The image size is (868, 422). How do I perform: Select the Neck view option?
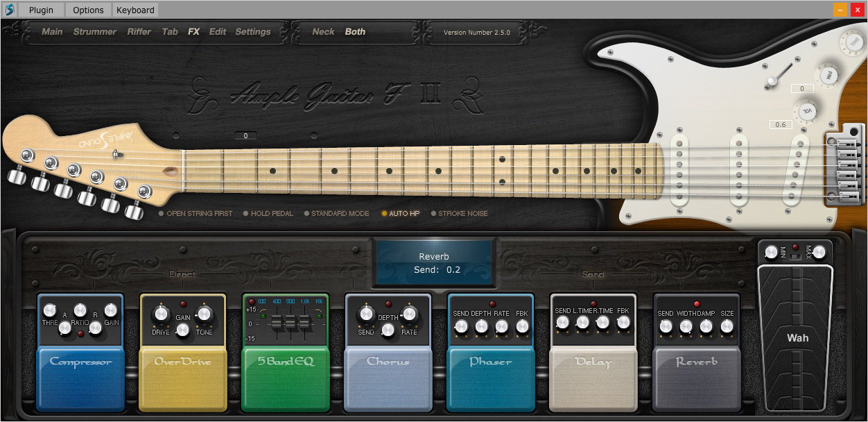pos(323,32)
